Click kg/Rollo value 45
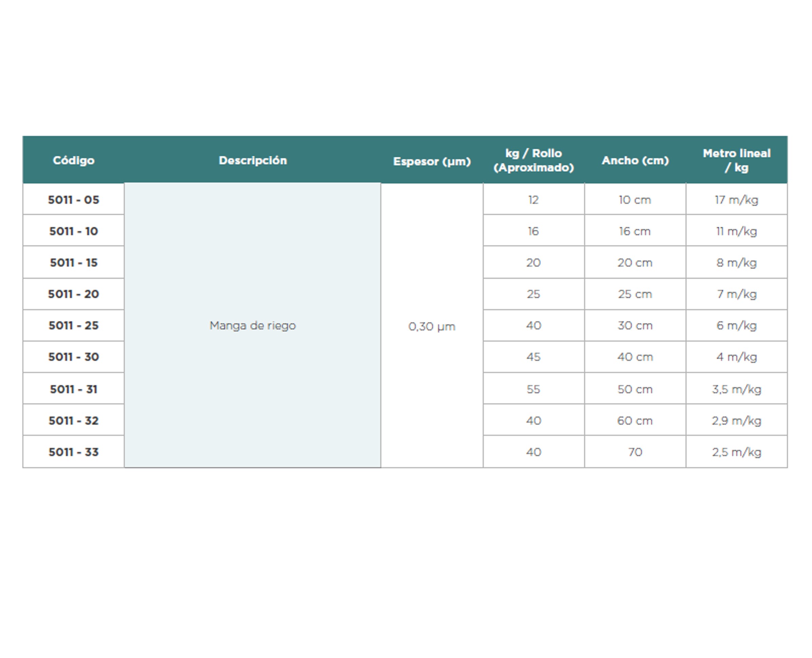Image resolution: width=812 pixels, height=658 pixels. [x=534, y=357]
